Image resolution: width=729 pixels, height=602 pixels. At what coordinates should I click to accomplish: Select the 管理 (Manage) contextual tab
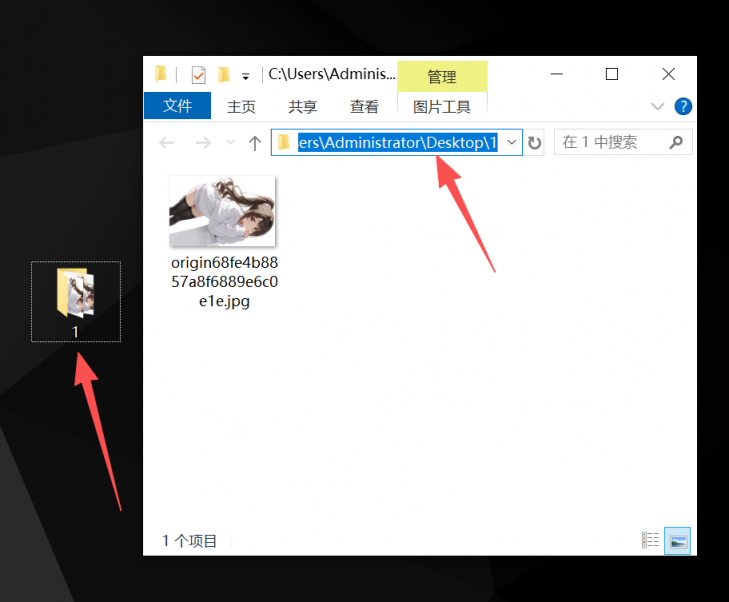click(x=442, y=77)
